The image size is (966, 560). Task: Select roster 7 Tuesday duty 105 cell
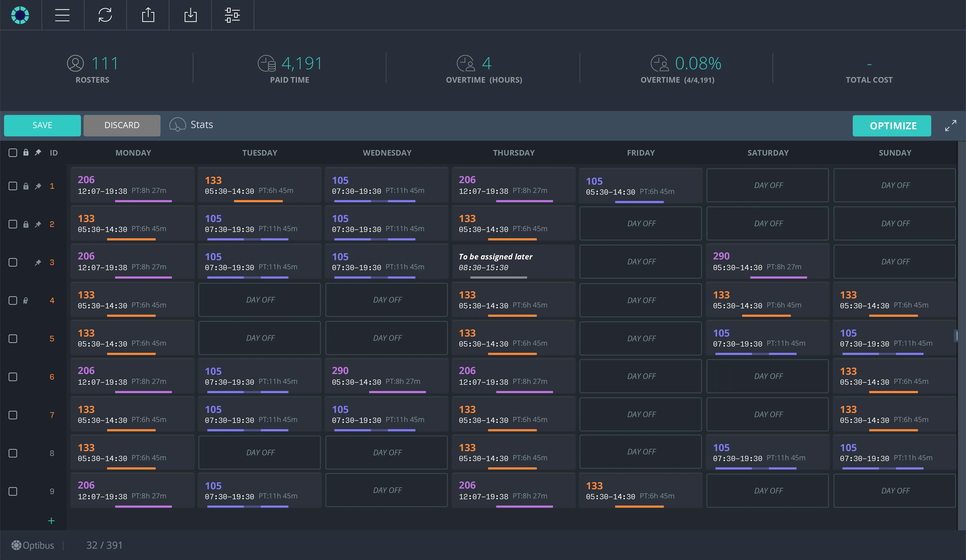pyautogui.click(x=259, y=415)
